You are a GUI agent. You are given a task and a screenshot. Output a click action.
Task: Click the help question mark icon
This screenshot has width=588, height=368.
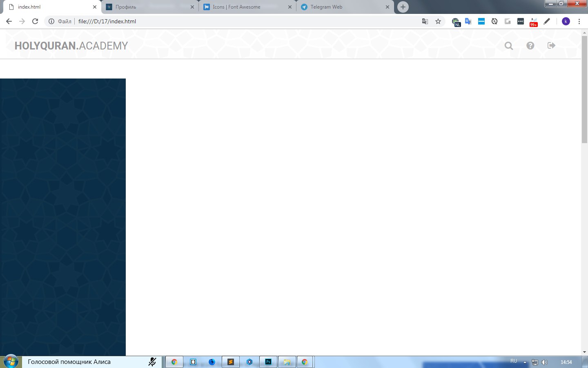pyautogui.click(x=530, y=46)
